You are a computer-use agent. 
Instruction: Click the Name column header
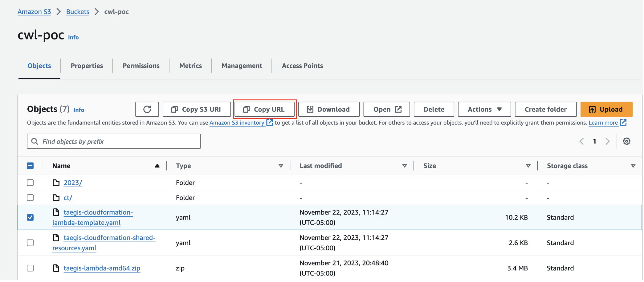(61, 166)
